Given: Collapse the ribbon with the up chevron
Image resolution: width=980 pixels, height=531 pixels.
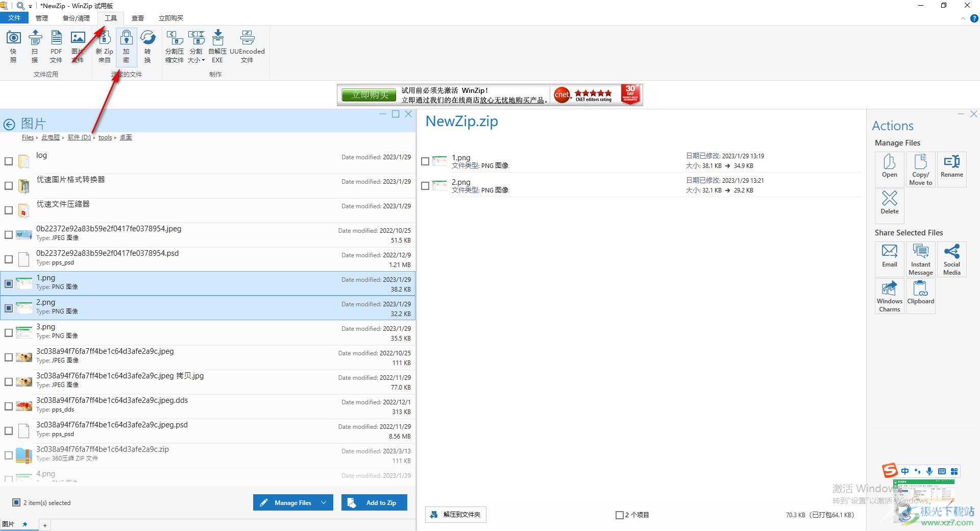Looking at the screenshot, I should pyautogui.click(x=963, y=18).
